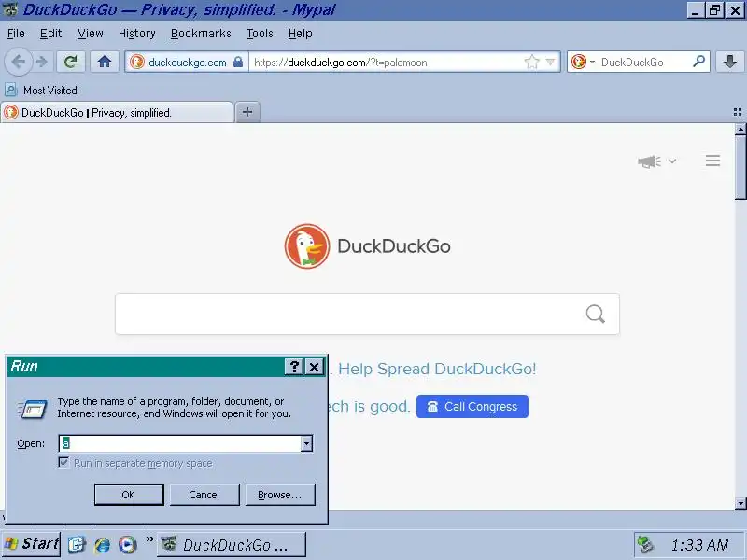Click the page scrollbar up arrow
747x560 pixels.
[740, 129]
